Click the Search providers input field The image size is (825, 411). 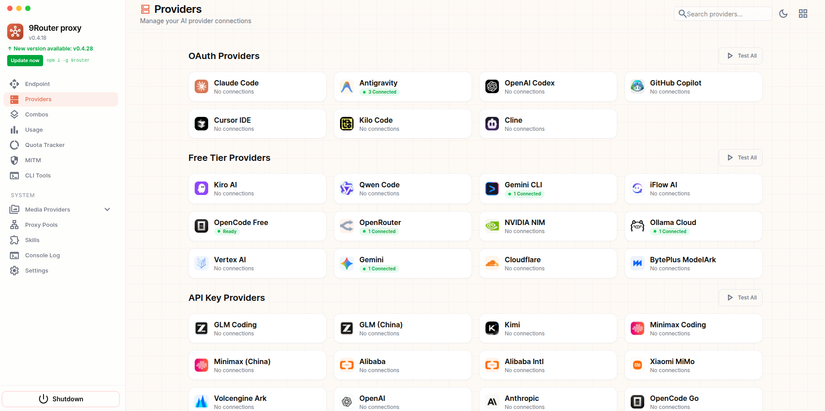(x=723, y=14)
